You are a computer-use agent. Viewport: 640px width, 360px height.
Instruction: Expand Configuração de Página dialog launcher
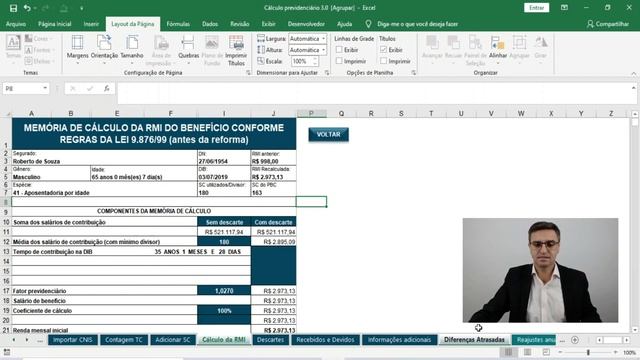(248, 73)
